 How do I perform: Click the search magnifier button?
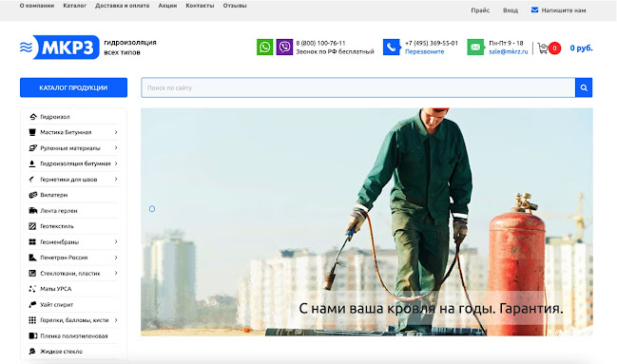[584, 87]
